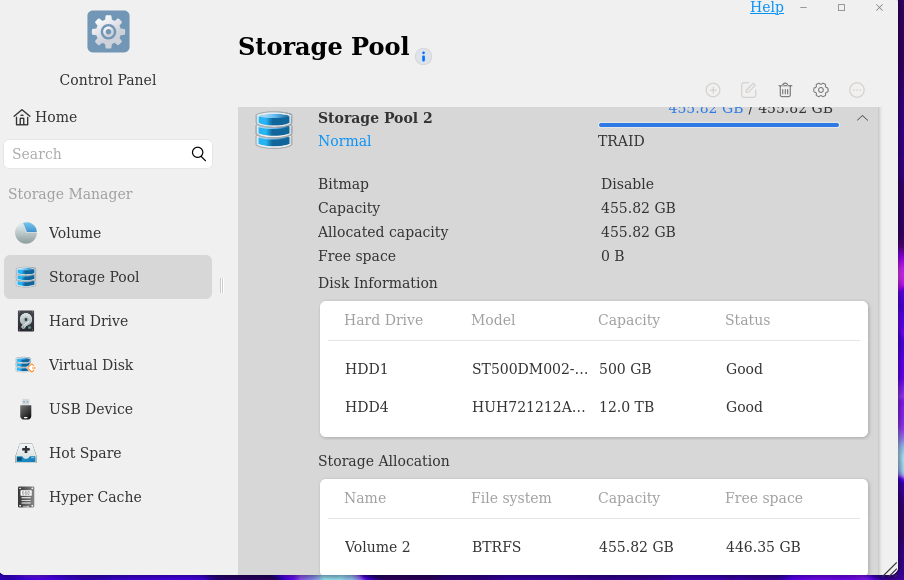Open the storage pool settings gear icon
The image size is (904, 580).
click(x=820, y=90)
